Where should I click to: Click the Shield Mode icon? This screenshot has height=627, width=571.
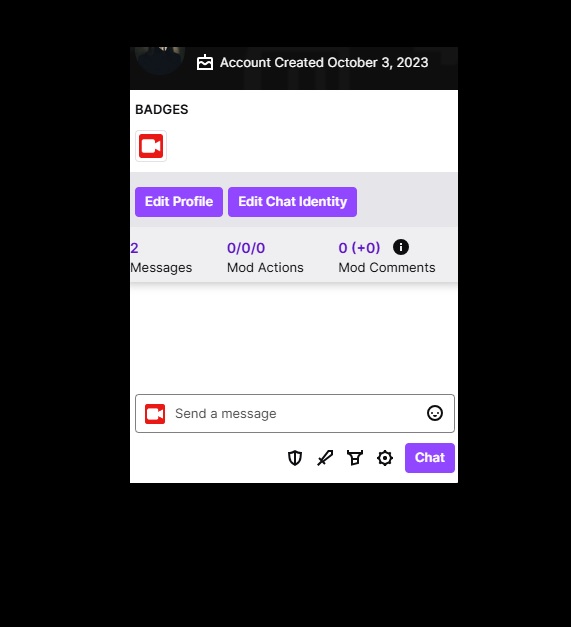[295, 458]
